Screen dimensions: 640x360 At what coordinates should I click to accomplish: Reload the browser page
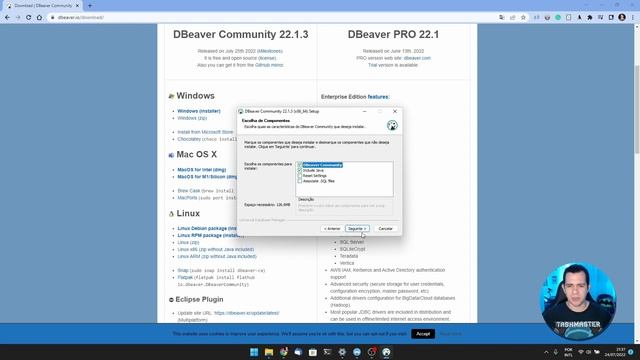click(x=29, y=18)
